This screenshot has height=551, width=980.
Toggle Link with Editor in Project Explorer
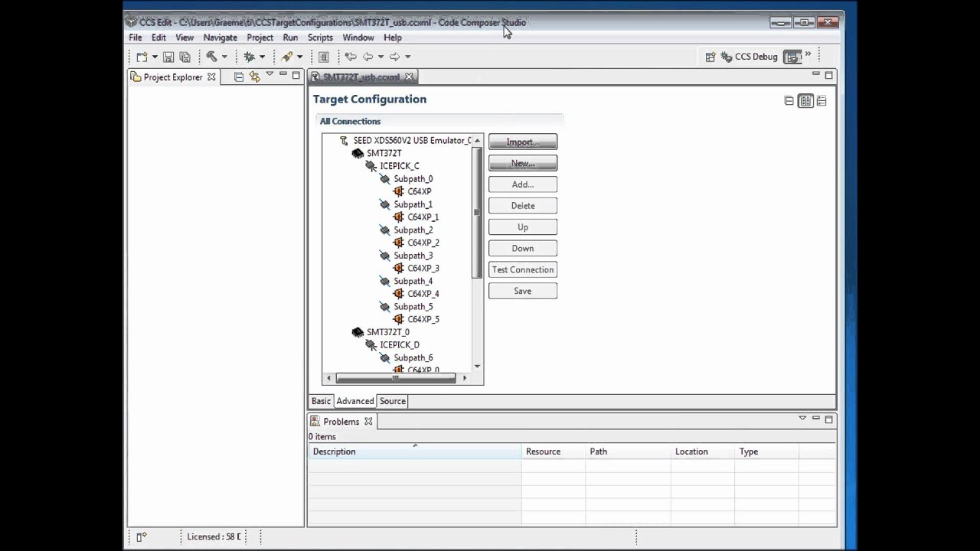254,77
